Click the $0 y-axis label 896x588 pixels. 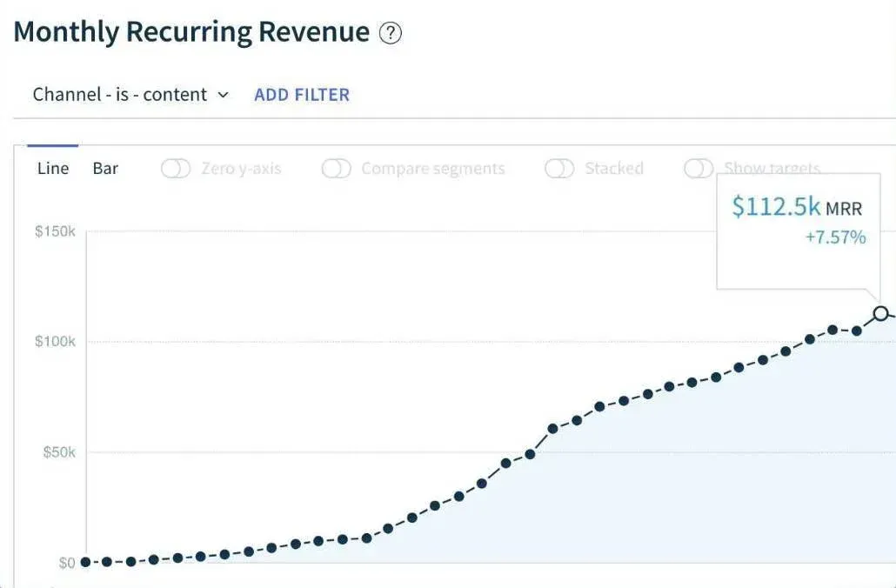coord(67,563)
